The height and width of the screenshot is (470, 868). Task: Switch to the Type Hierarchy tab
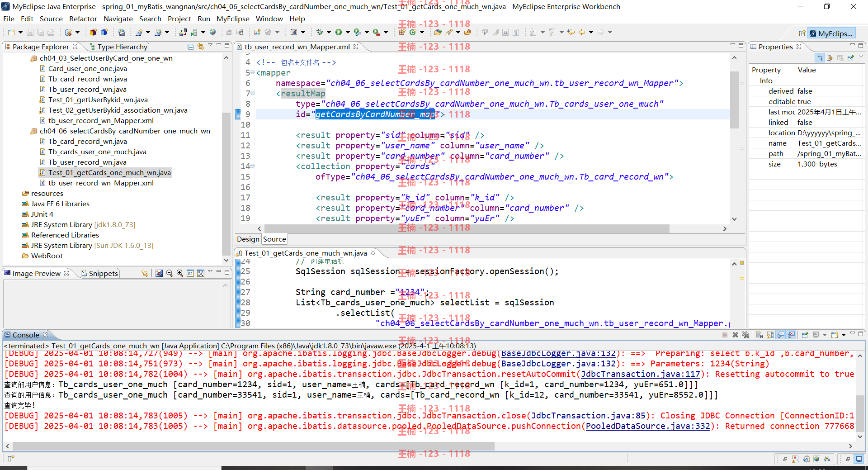click(x=118, y=47)
